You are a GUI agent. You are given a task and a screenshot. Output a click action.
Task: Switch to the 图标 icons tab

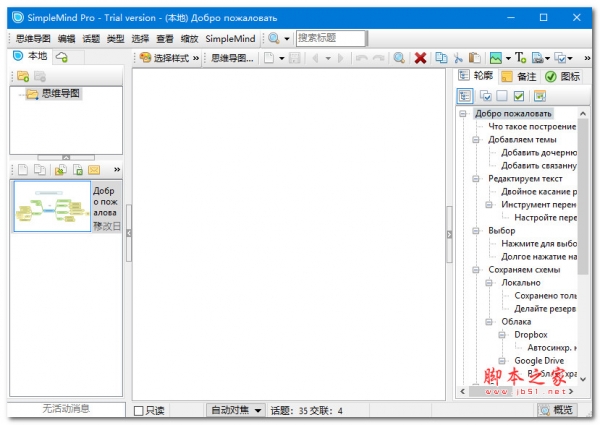click(562, 77)
